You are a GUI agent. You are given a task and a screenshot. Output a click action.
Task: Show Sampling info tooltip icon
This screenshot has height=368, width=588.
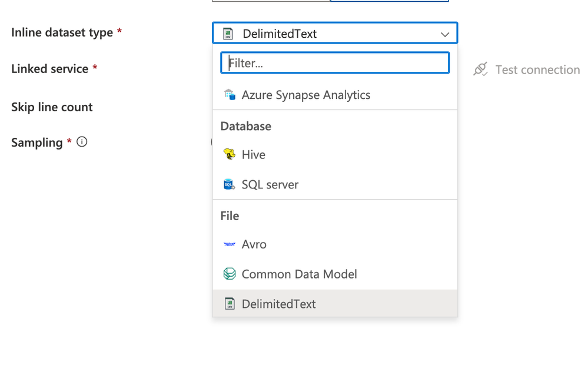point(82,142)
